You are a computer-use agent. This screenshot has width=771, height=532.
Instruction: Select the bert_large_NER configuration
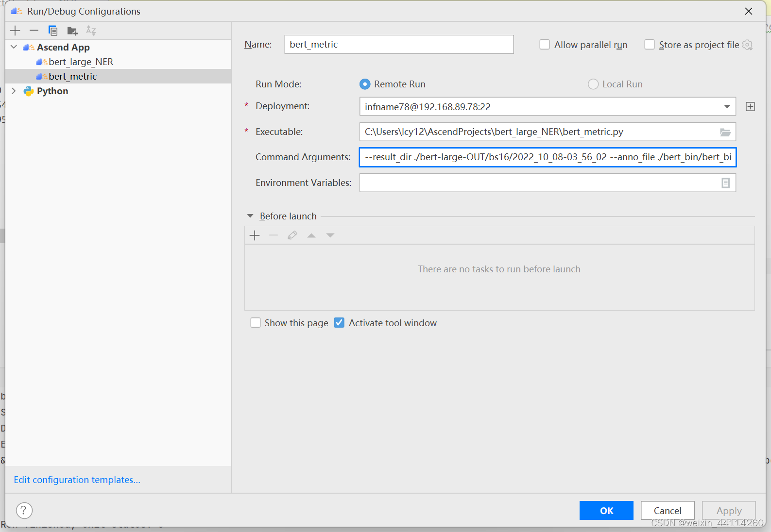[x=81, y=62]
